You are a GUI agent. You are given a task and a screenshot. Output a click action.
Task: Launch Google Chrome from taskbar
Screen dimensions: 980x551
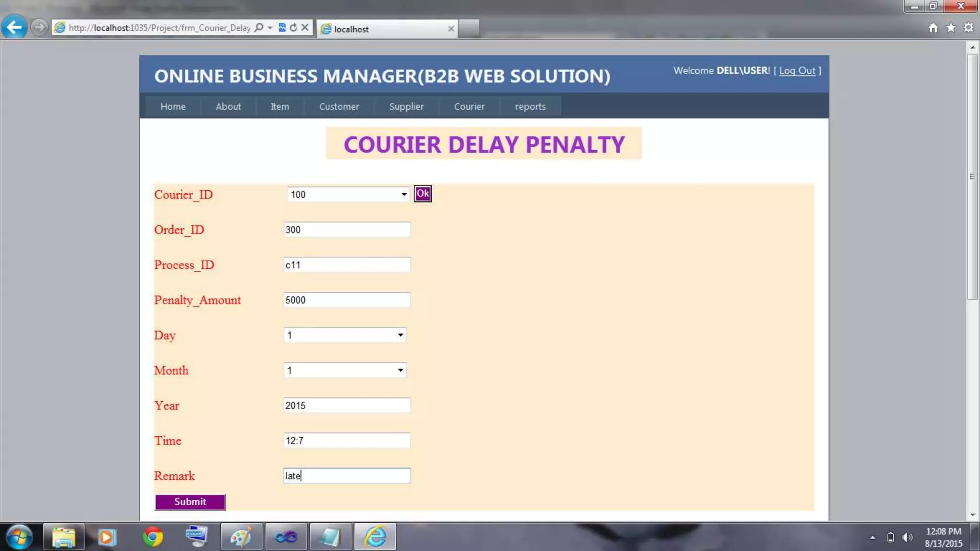pos(152,537)
